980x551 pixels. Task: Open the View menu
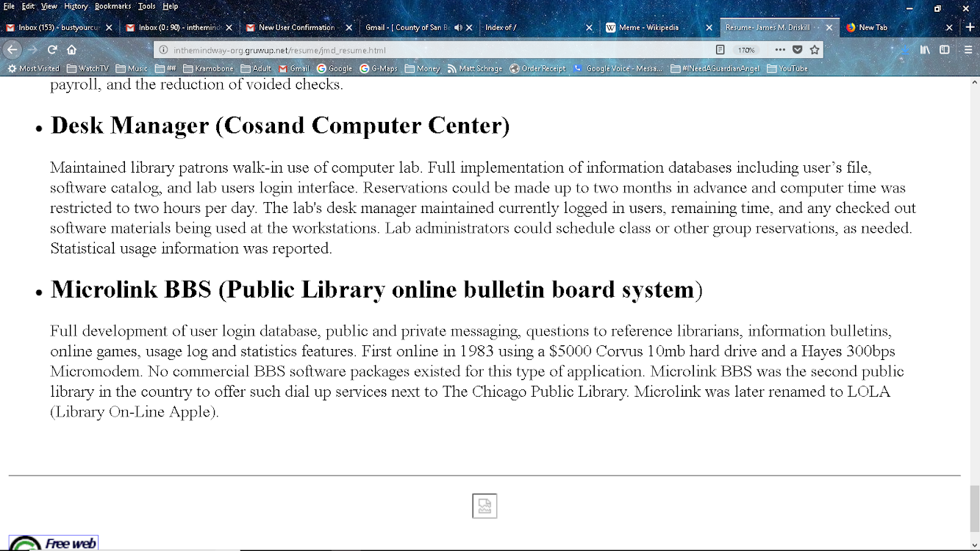coord(49,6)
